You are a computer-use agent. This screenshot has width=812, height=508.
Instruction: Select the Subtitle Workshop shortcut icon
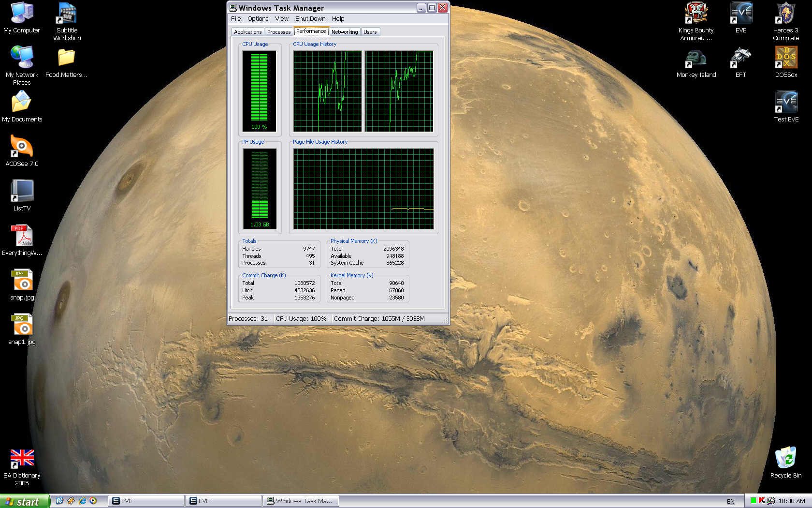point(67,15)
